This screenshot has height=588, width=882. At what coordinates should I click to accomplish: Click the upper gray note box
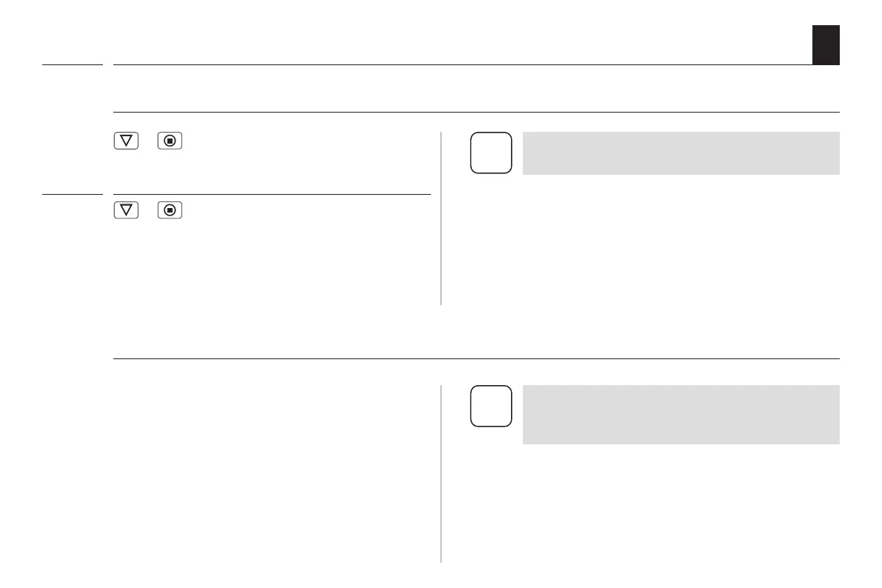681,153
